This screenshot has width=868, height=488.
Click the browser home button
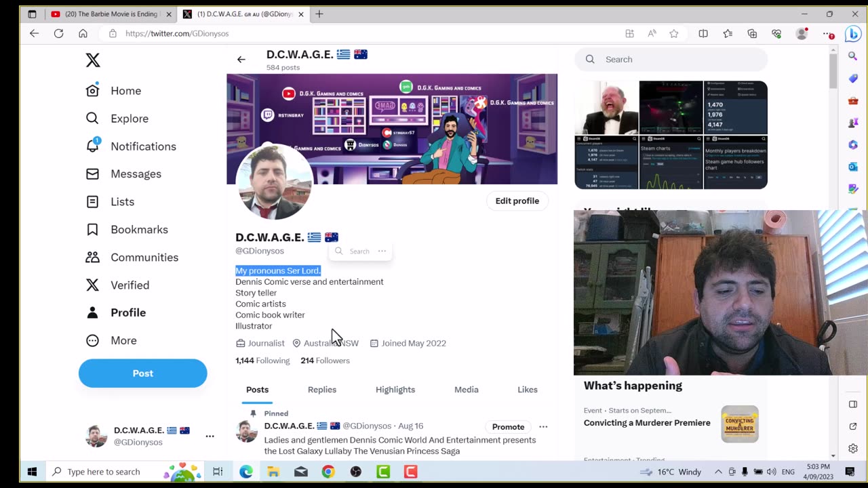83,33
